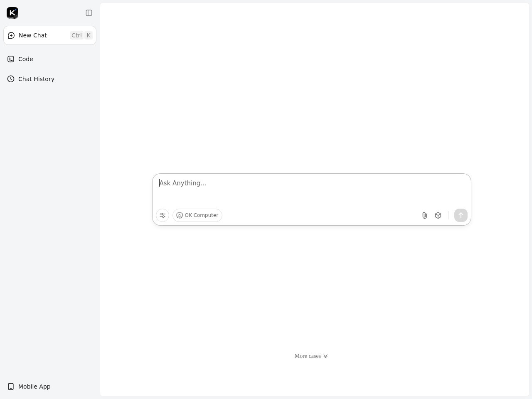Viewport: 532px width, 399px height.
Task: Open the Code menu item
Action: 26,59
